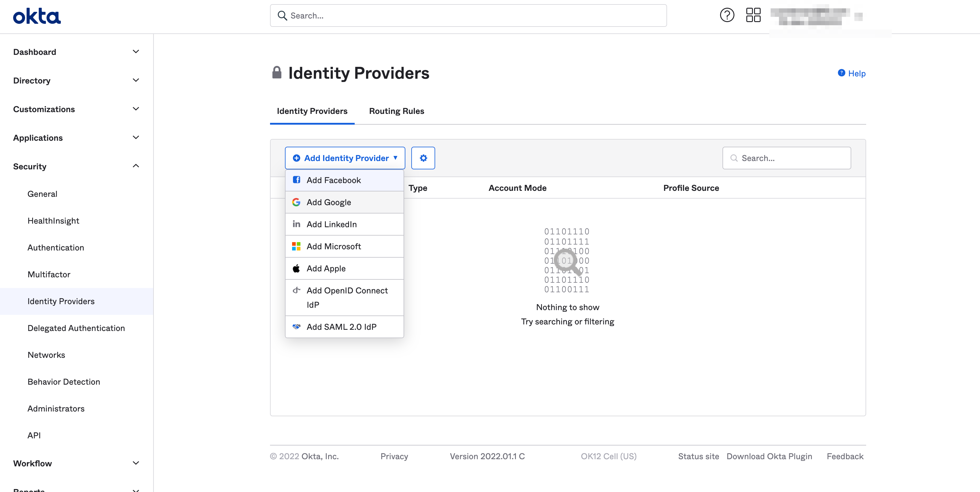Select the Facebook icon in dropdown

point(296,180)
